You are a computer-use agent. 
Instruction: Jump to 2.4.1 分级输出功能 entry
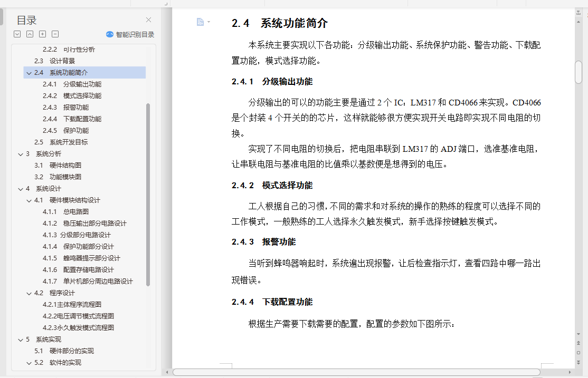click(x=72, y=84)
